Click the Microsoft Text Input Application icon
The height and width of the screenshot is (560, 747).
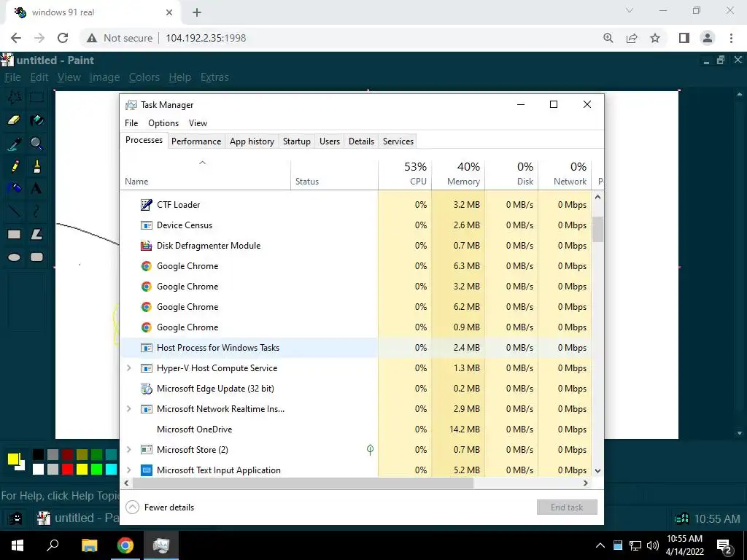(146, 470)
